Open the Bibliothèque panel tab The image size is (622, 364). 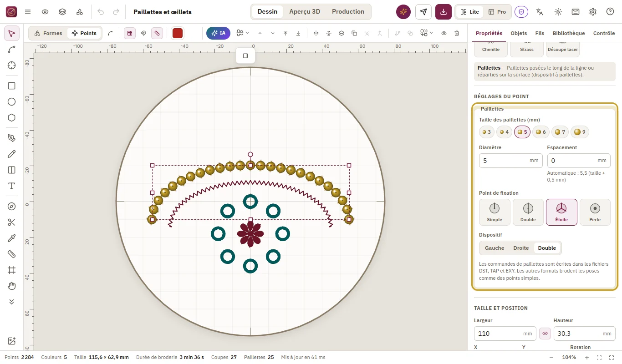[x=569, y=33]
